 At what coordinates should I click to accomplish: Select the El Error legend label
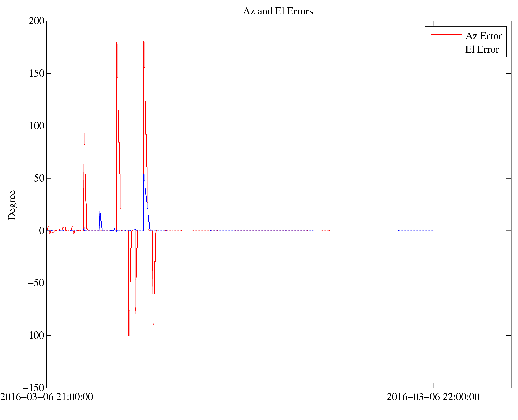click(x=482, y=49)
